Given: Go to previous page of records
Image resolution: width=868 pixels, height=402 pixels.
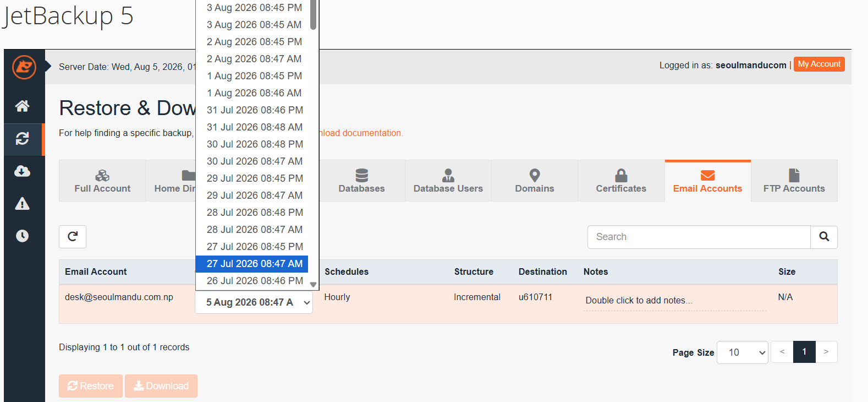Looking at the screenshot, I should (x=782, y=352).
